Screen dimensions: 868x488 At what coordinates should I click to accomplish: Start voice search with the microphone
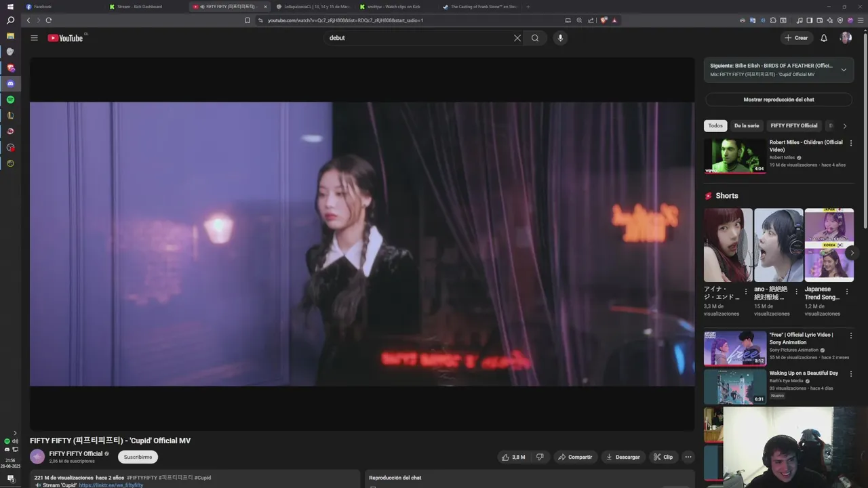tap(560, 38)
